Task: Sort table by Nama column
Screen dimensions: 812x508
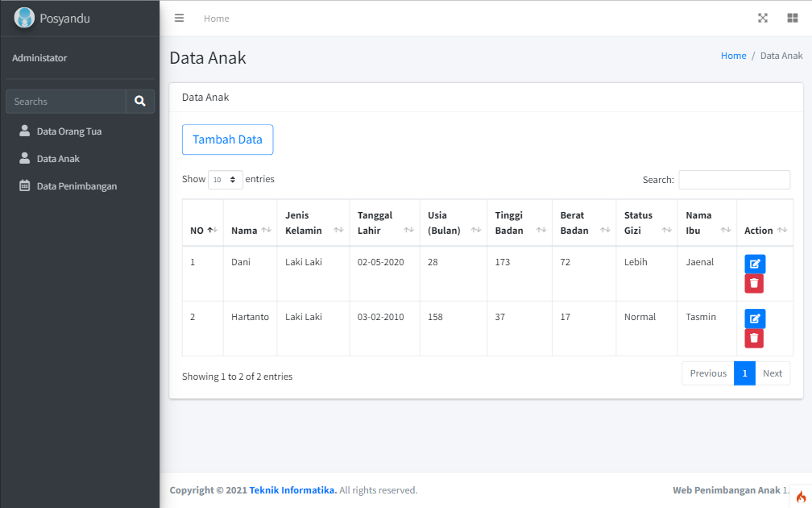Action: pos(250,231)
